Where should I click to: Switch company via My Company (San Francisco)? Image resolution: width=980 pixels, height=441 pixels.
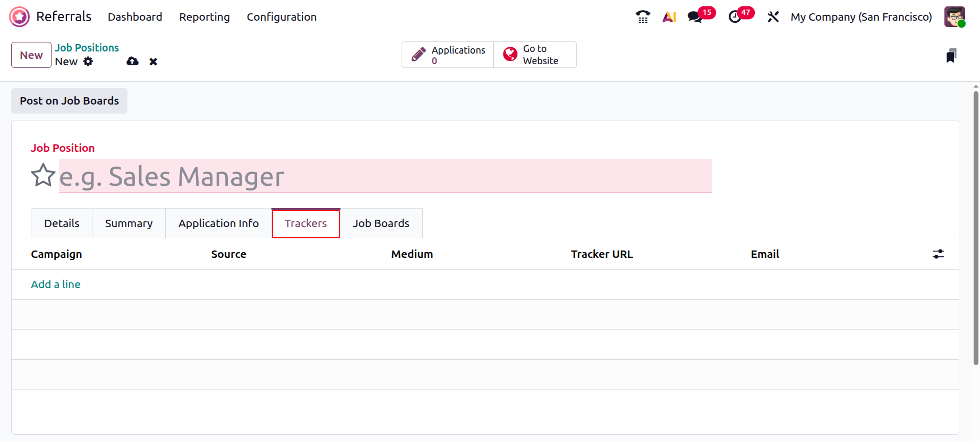pyautogui.click(x=861, y=17)
